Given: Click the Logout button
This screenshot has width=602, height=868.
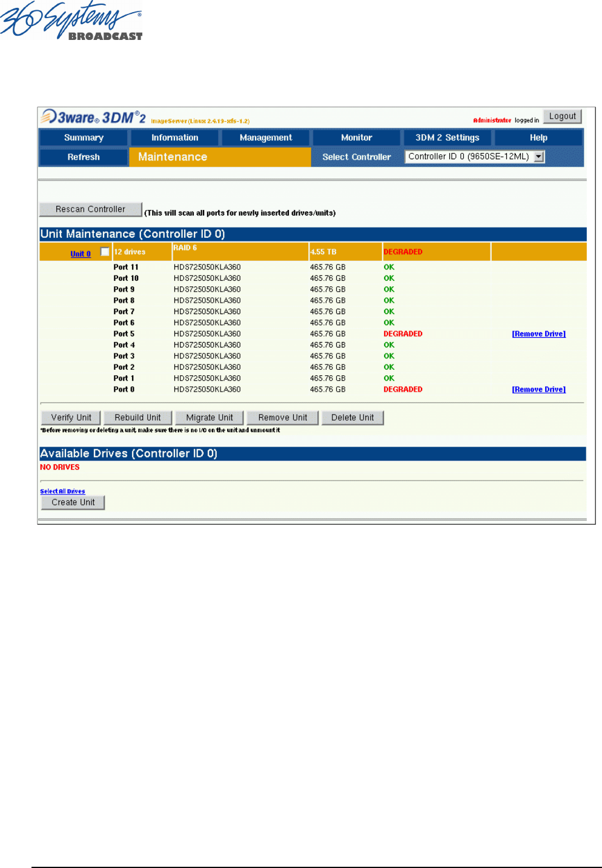Looking at the screenshot, I should pos(562,116).
